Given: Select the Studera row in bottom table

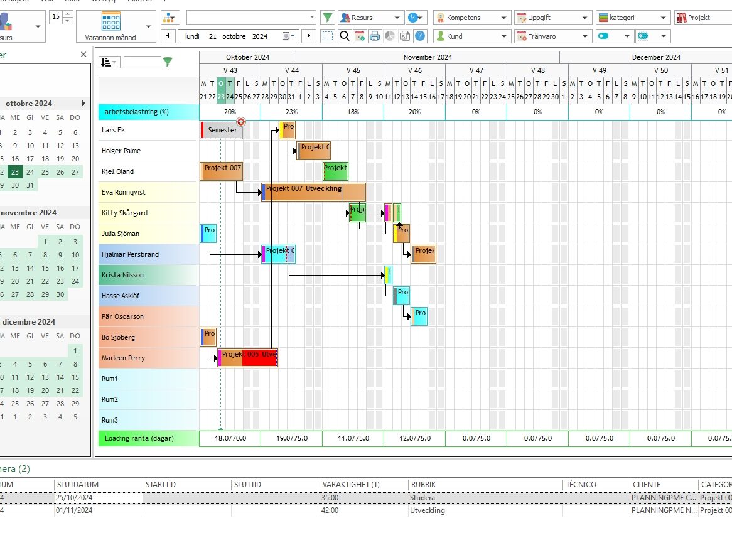Looking at the screenshot, I should coord(366,498).
